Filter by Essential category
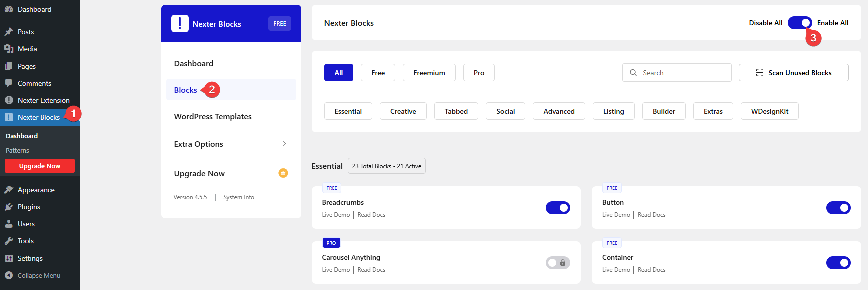 (x=348, y=111)
